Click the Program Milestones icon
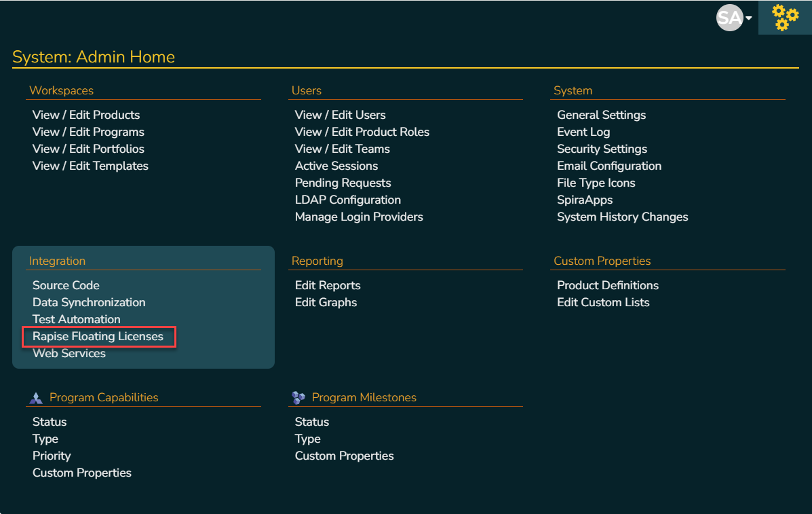 point(298,398)
